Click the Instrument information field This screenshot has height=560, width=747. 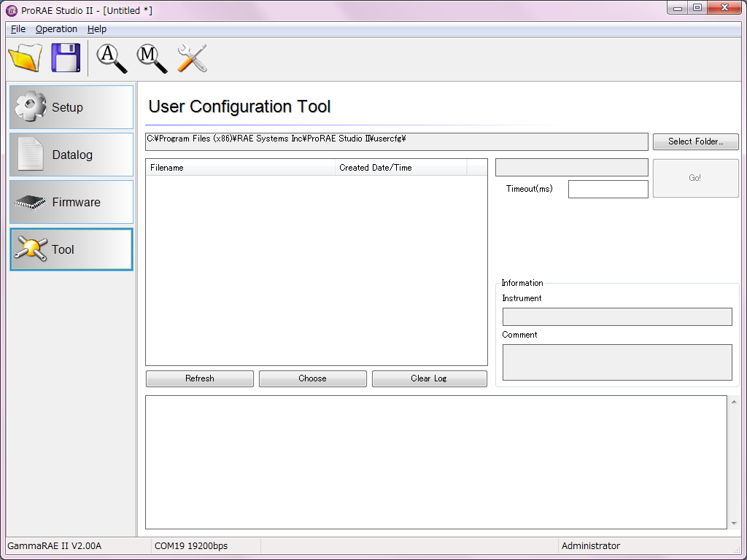617,316
